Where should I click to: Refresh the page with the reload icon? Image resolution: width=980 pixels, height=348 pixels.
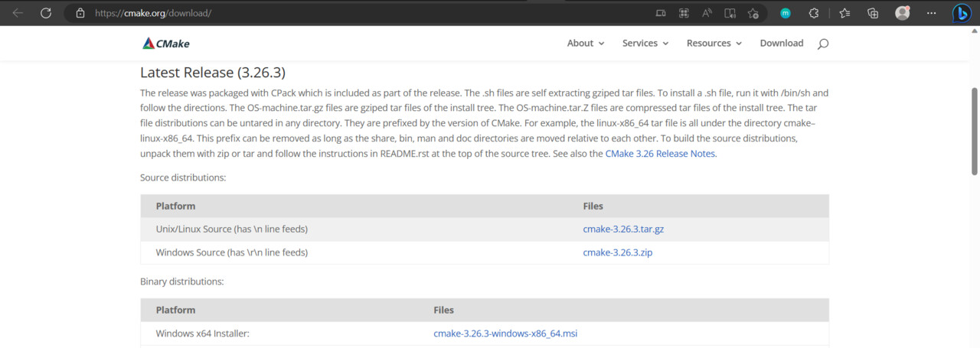click(46, 13)
